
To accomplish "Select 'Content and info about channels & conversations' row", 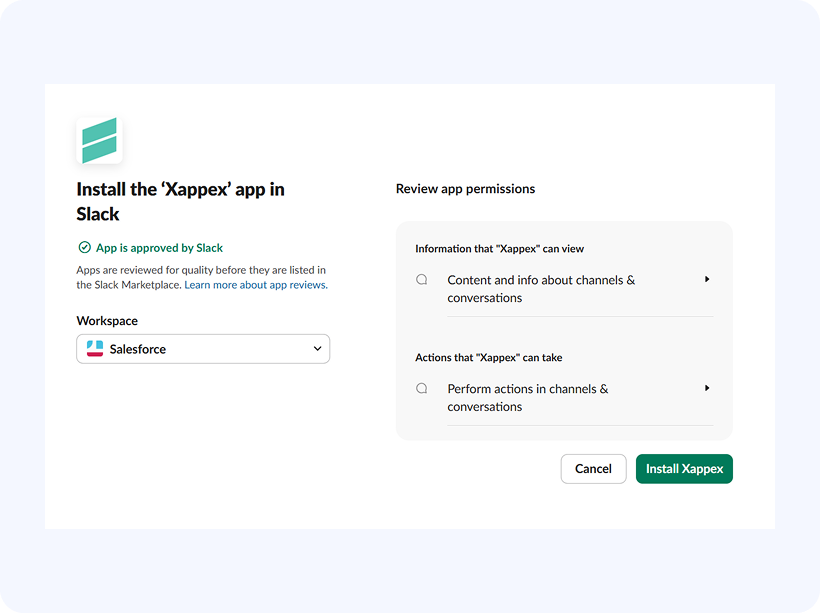I will [x=541, y=289].
